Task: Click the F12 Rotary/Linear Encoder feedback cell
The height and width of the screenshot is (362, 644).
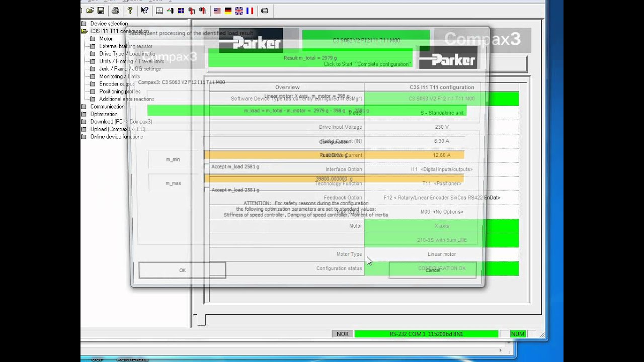Action: (442, 198)
